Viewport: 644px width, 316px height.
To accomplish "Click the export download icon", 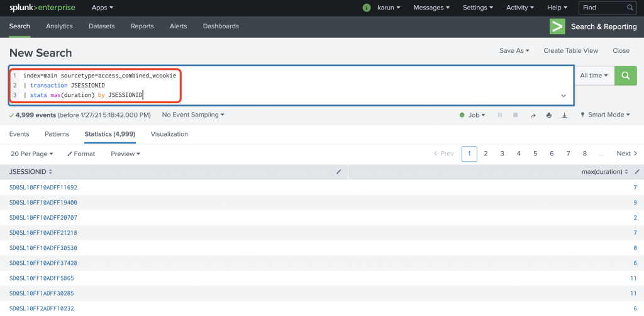I will tap(564, 115).
